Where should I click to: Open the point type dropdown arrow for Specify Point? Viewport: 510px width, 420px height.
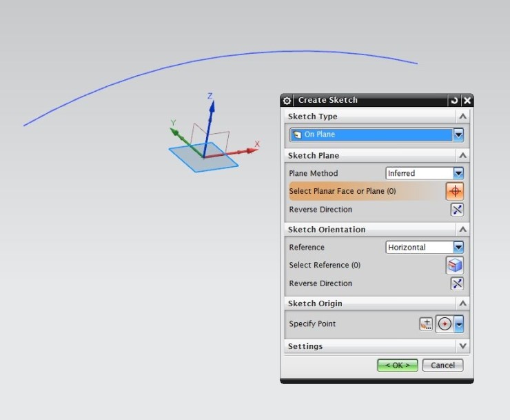pos(458,324)
